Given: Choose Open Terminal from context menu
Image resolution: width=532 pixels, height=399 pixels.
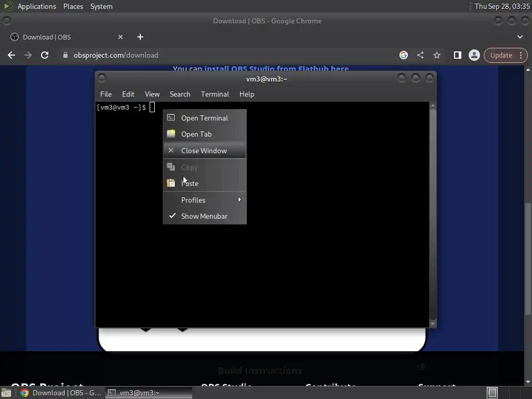Looking at the screenshot, I should point(205,118).
